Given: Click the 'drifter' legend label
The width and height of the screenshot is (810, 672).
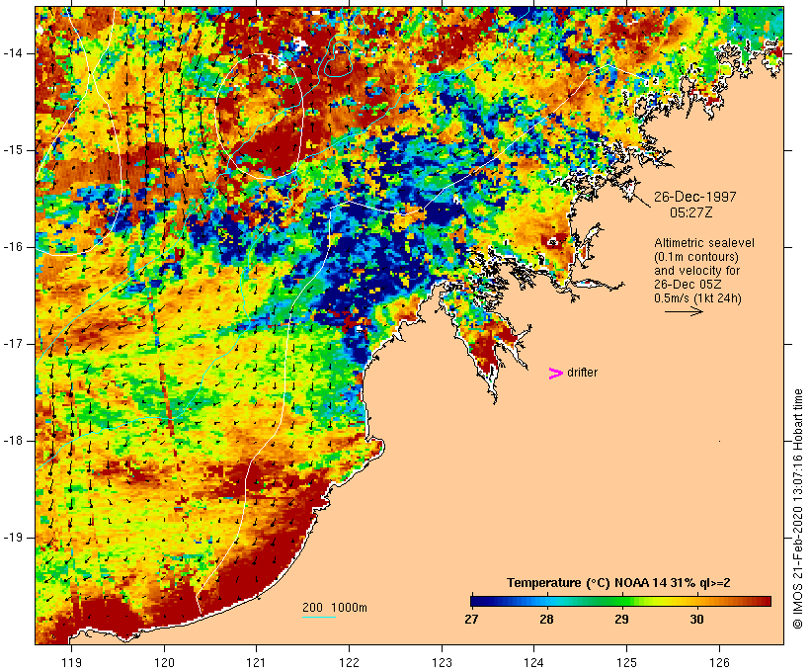Looking at the screenshot, I should [x=582, y=373].
